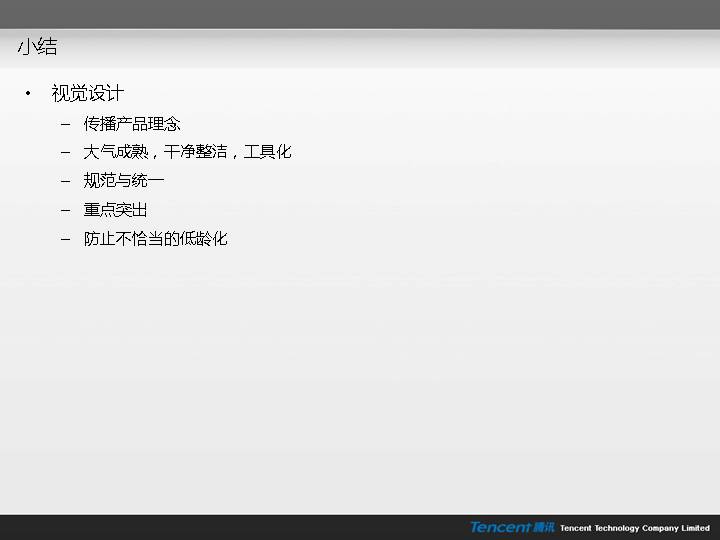
Task: Click the 大气成熟 phrase
Action: (x=115, y=152)
